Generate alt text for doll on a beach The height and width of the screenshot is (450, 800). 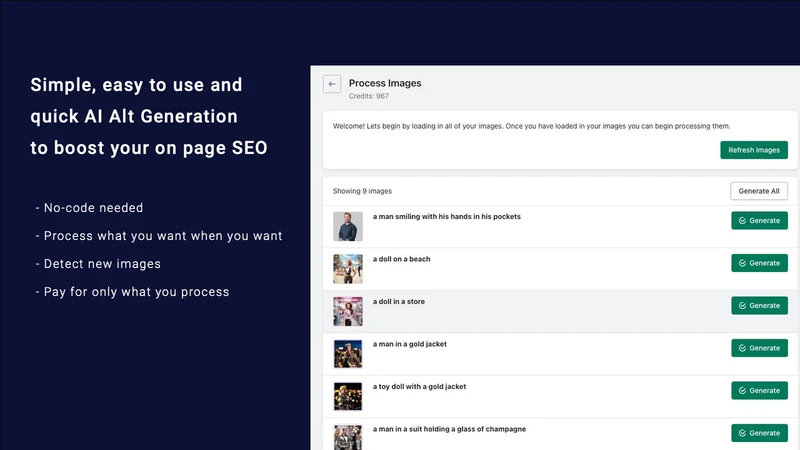[x=759, y=263]
